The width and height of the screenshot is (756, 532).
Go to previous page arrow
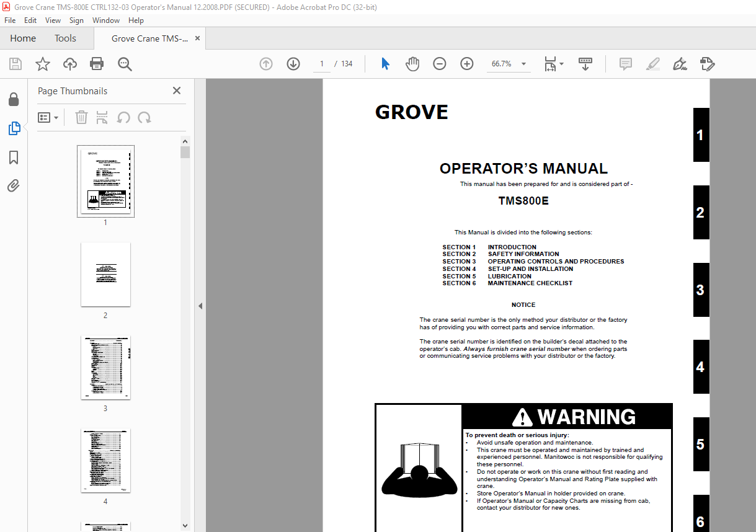click(266, 64)
